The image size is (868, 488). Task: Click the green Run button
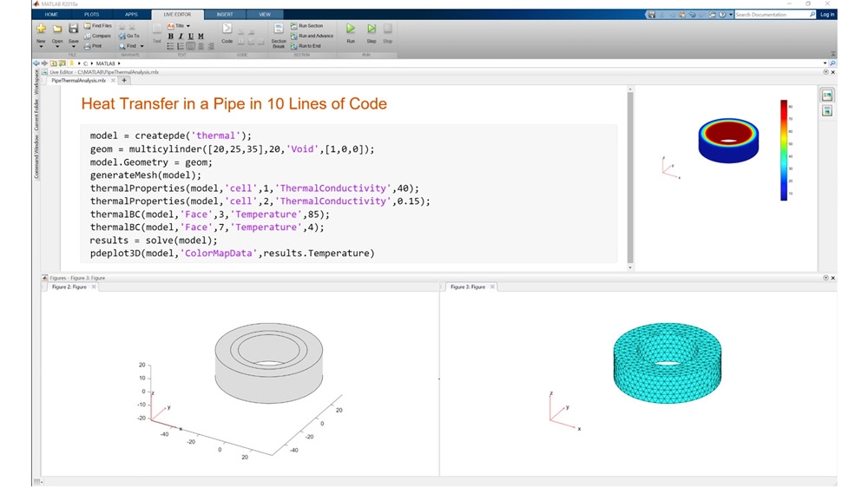351,31
